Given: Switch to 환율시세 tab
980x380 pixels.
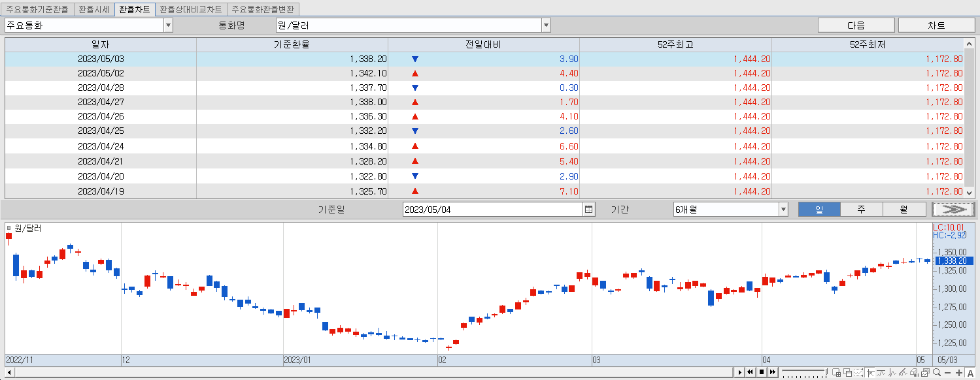Looking at the screenshot, I should click(93, 10).
